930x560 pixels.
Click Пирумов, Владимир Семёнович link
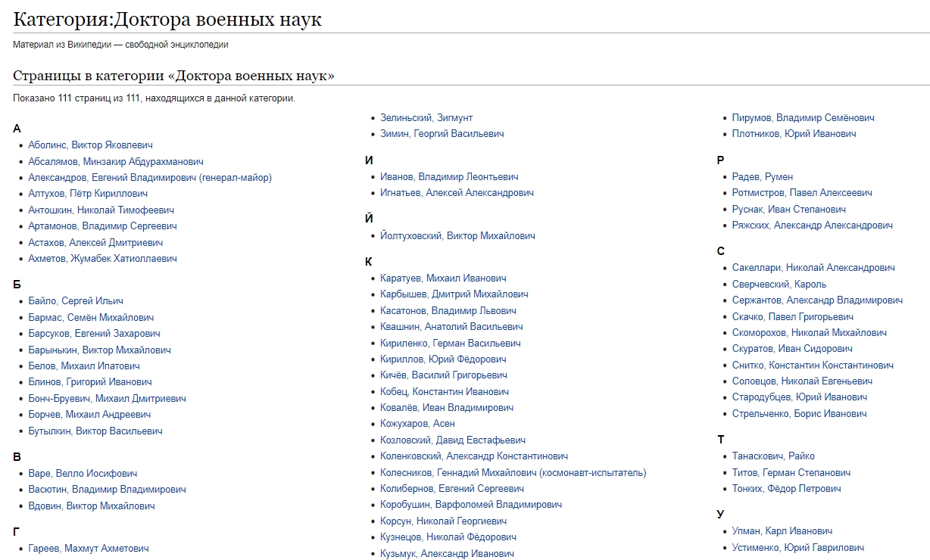pos(803,118)
